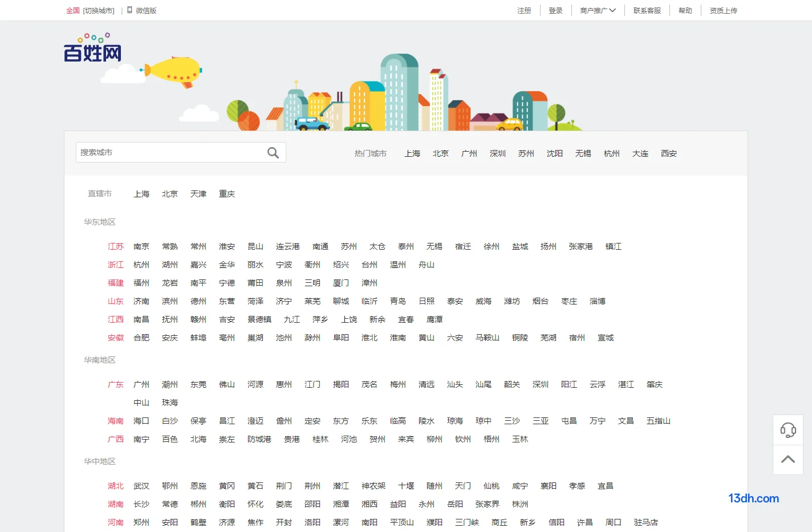The width and height of the screenshot is (812, 532).
Task: Open the 福建 province link
Action: [116, 283]
